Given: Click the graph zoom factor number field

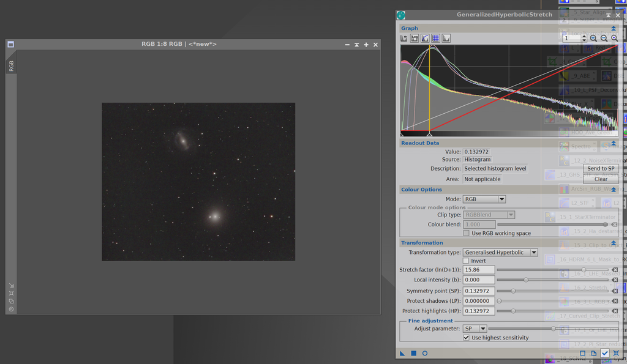Looking at the screenshot, I should [x=572, y=39].
